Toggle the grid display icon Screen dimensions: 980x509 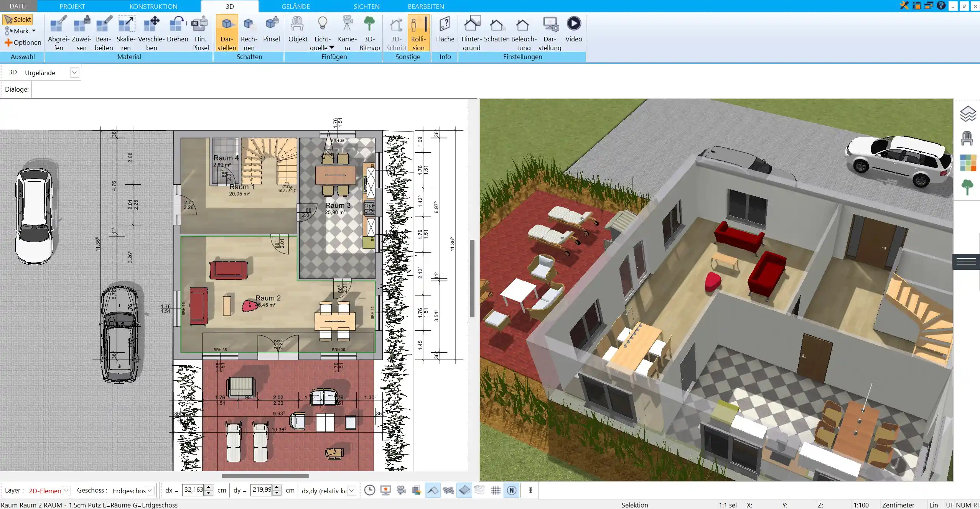tap(496, 490)
